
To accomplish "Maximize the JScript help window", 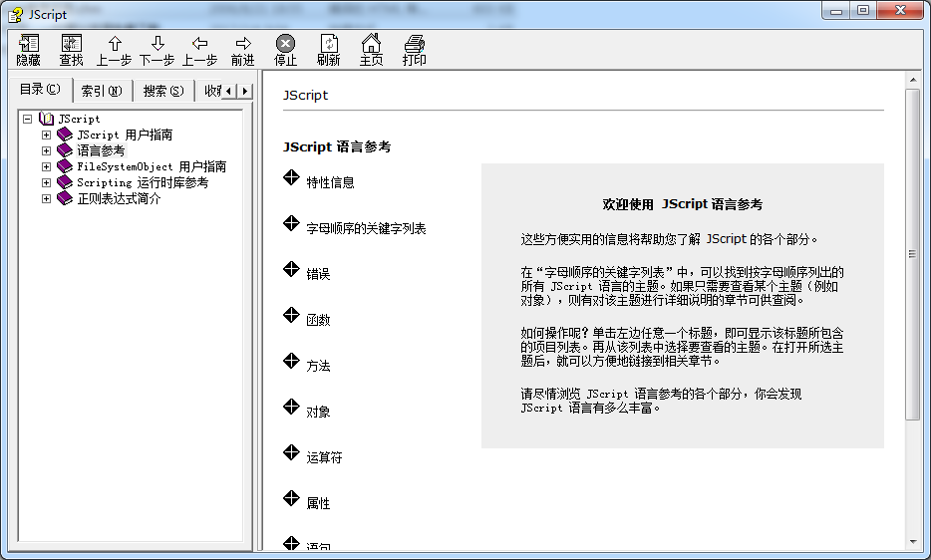I will pyautogui.click(x=863, y=10).
